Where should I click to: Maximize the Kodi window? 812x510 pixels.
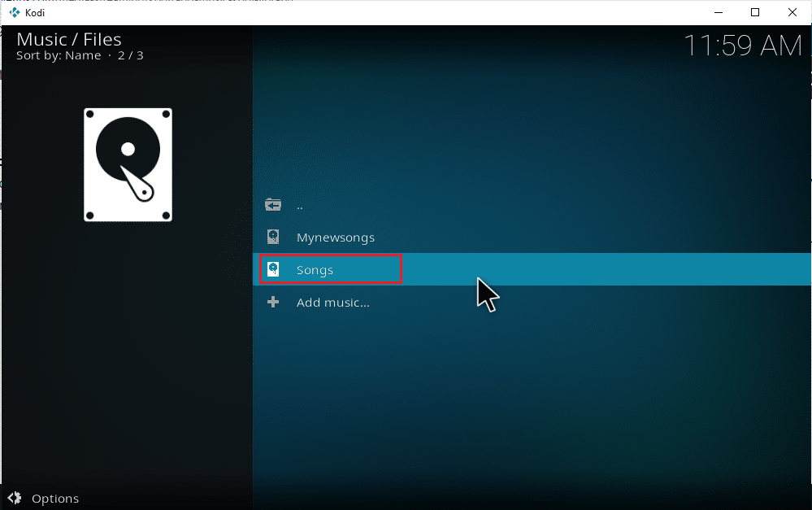pyautogui.click(x=755, y=12)
